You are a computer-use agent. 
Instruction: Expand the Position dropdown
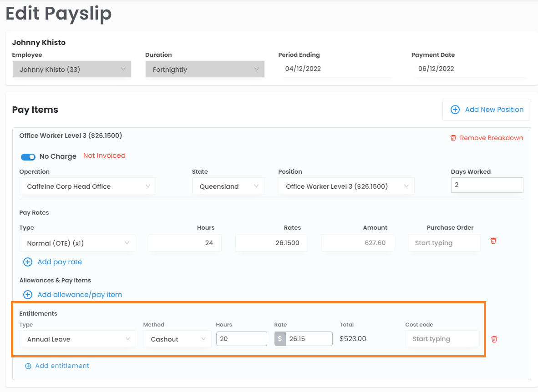pyautogui.click(x=346, y=186)
